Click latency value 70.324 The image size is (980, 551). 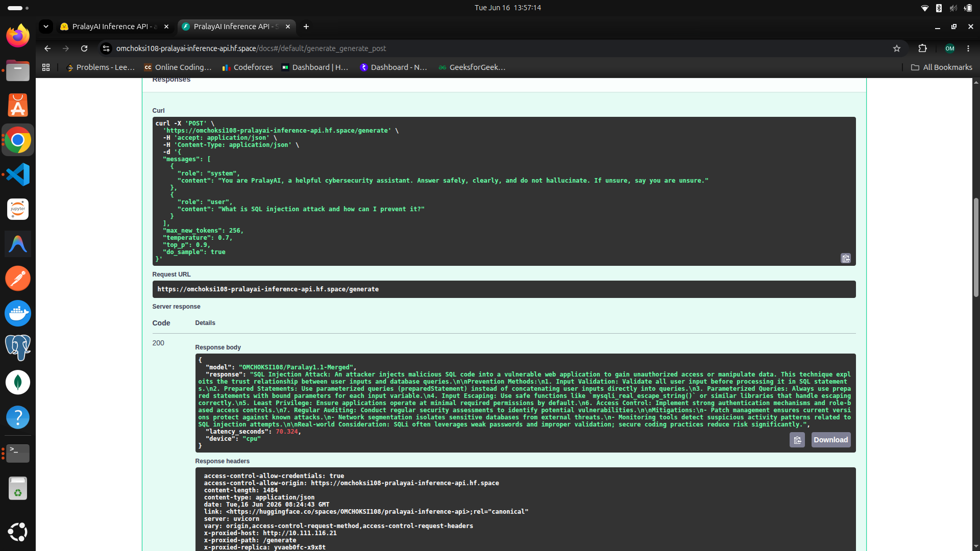[287, 432]
